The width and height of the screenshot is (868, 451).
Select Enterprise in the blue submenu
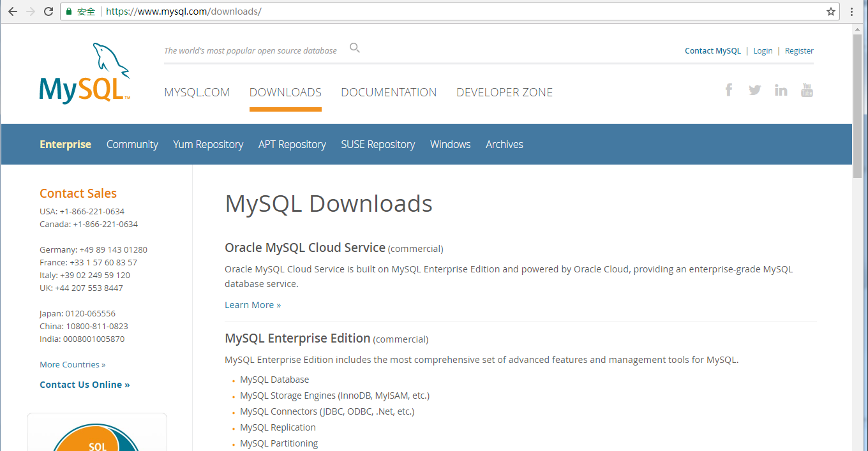pos(65,144)
